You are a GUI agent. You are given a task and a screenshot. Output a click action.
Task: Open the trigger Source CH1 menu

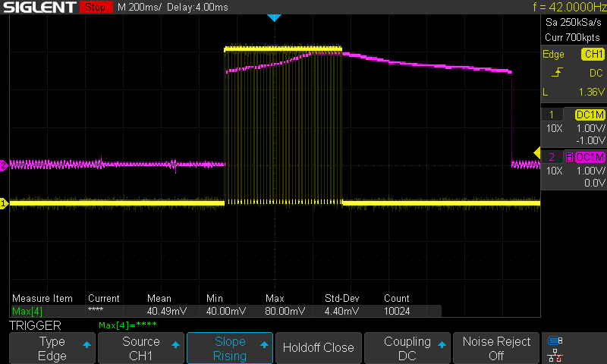click(x=141, y=348)
